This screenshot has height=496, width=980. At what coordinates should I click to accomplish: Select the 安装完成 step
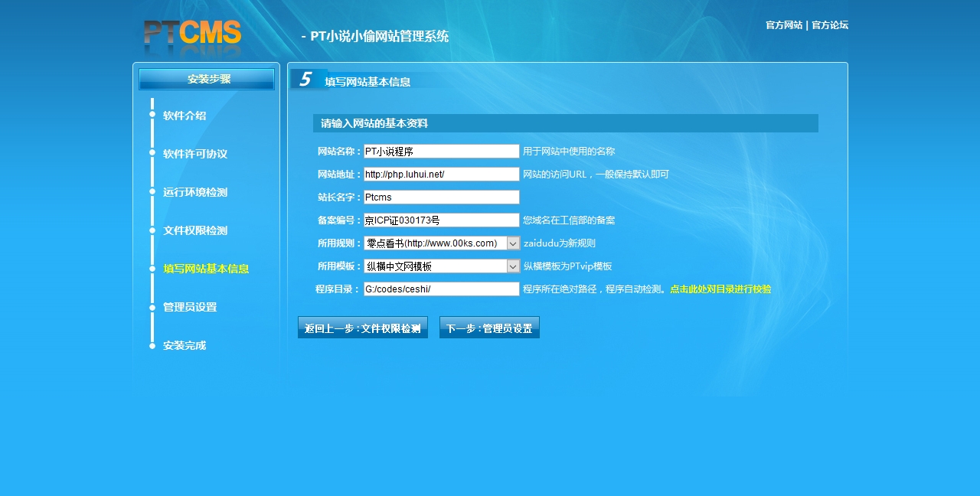[185, 345]
